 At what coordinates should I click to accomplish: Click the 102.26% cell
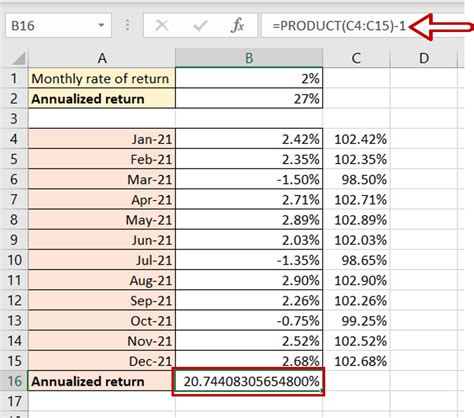point(356,300)
